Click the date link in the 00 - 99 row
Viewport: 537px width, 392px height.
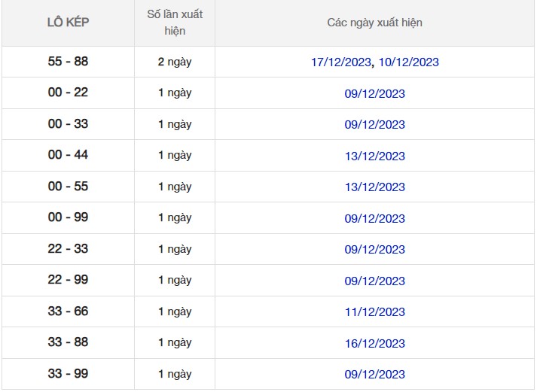tap(374, 219)
